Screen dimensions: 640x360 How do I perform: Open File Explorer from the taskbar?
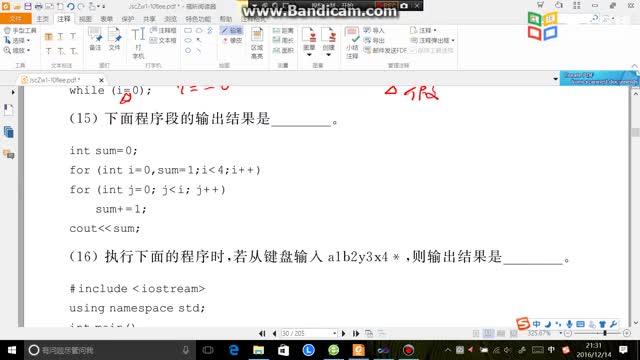pos(258,350)
